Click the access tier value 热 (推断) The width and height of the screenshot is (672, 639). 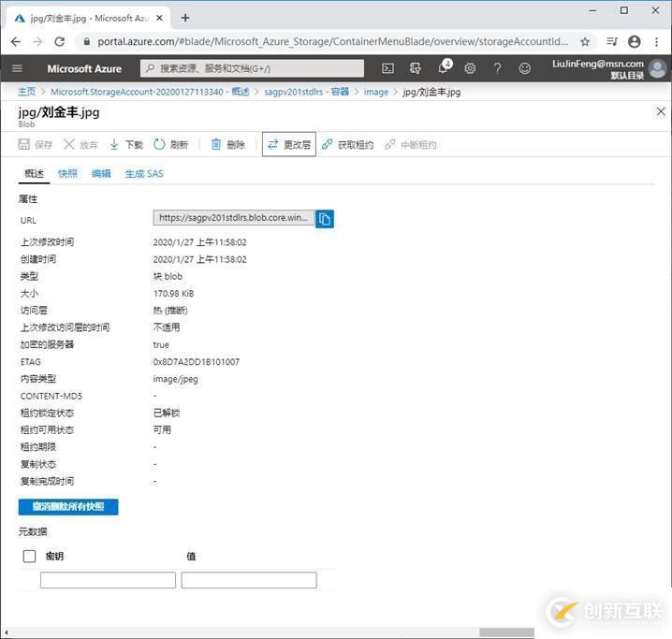170,311
